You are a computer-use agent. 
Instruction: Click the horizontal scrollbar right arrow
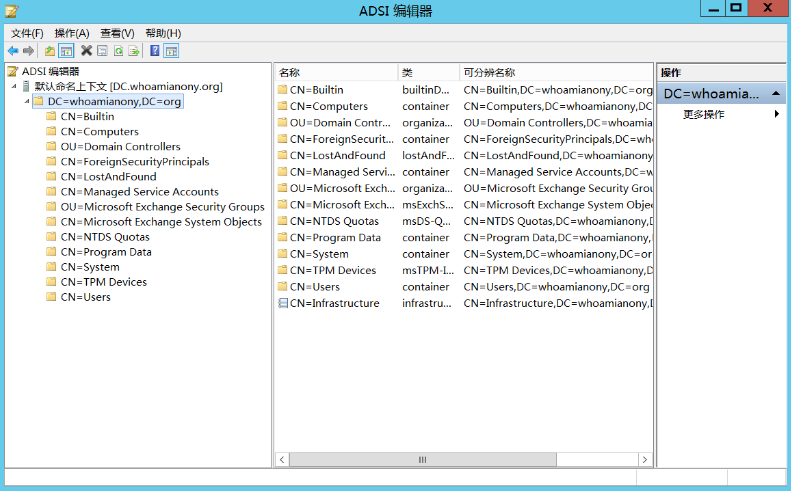click(x=645, y=460)
